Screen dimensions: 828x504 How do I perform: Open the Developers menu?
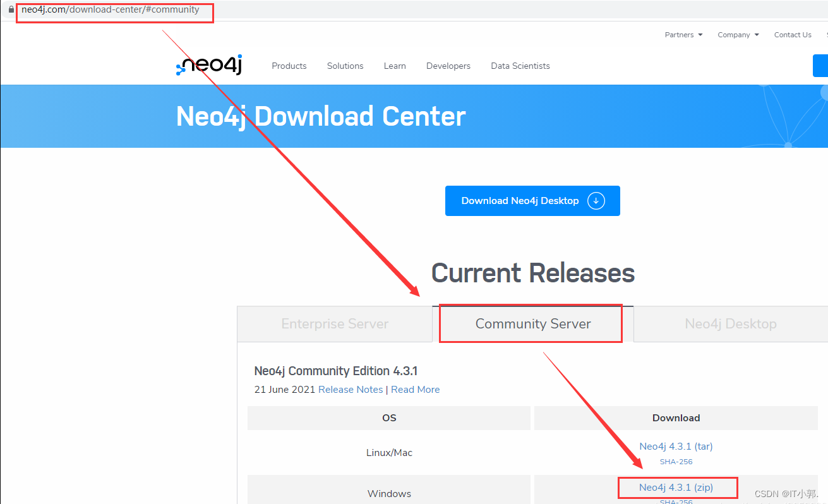coord(448,66)
